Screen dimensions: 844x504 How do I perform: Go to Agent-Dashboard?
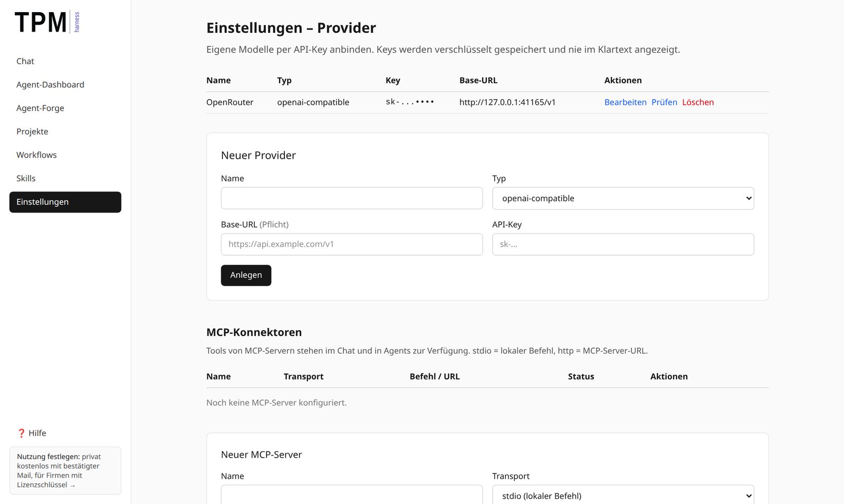(x=65, y=84)
